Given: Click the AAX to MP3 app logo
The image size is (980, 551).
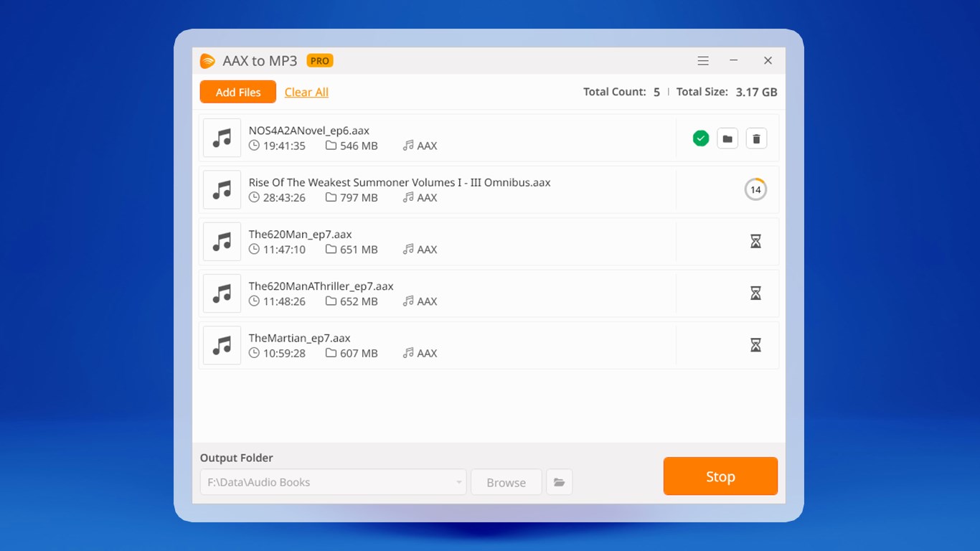Looking at the screenshot, I should point(207,61).
